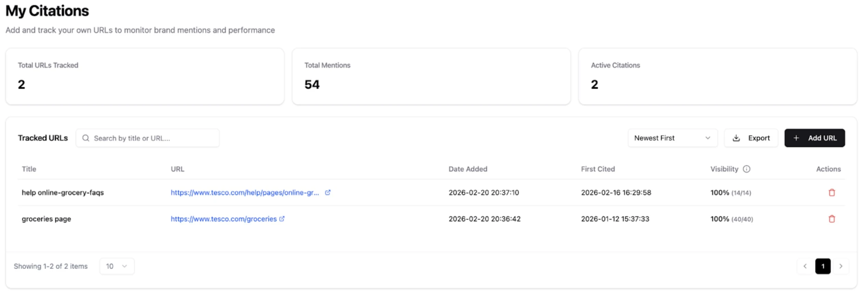Screen dimensions: 868x301
Task: Open external link icon for online-grocery-faqs URL
Action: click(x=327, y=193)
